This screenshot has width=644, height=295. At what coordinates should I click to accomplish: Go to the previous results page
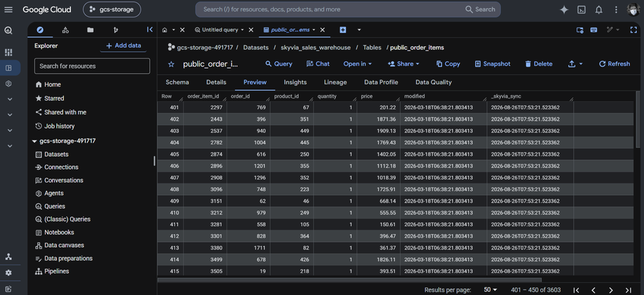pyautogui.click(x=594, y=290)
